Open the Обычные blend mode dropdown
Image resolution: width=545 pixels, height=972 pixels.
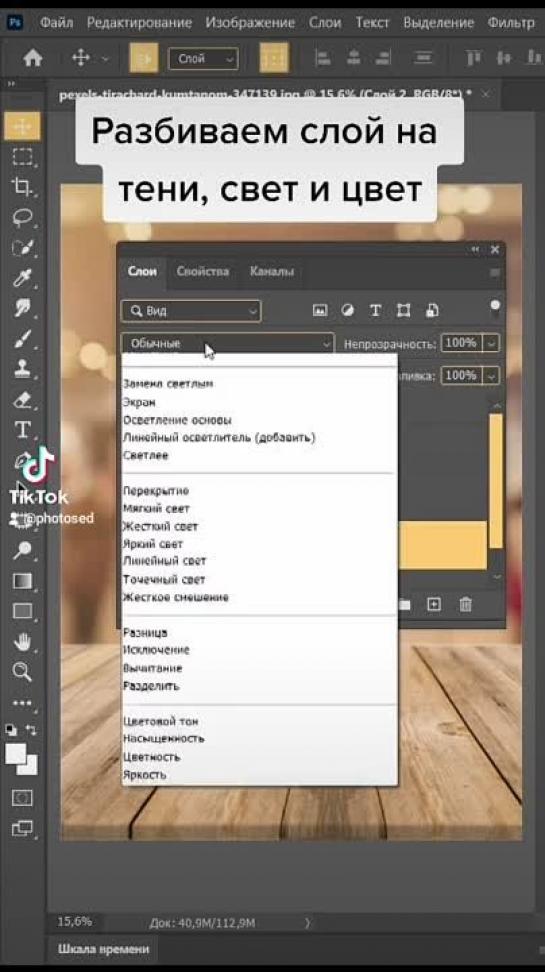point(228,343)
